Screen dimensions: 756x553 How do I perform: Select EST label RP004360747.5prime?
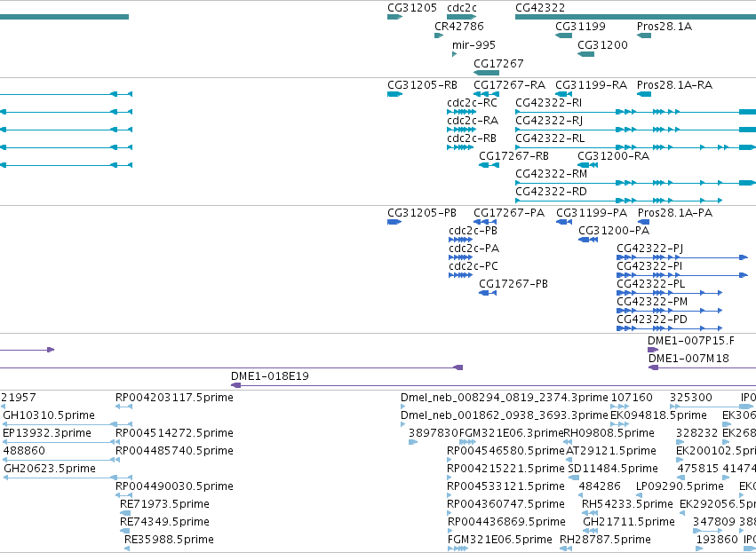tap(506, 505)
